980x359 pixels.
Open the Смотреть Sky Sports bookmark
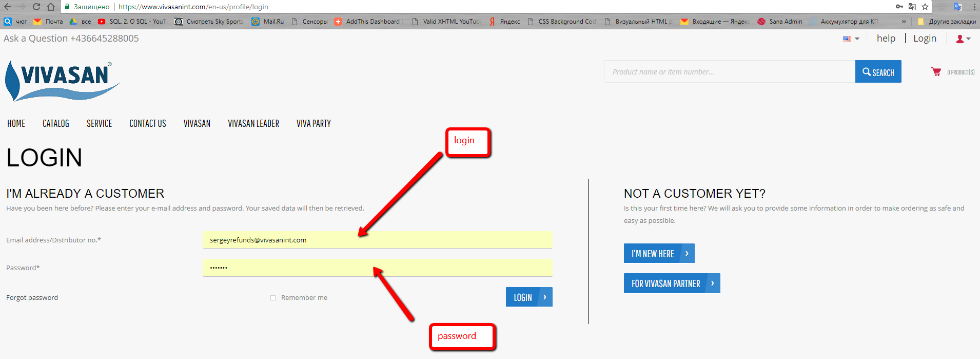(x=209, y=22)
